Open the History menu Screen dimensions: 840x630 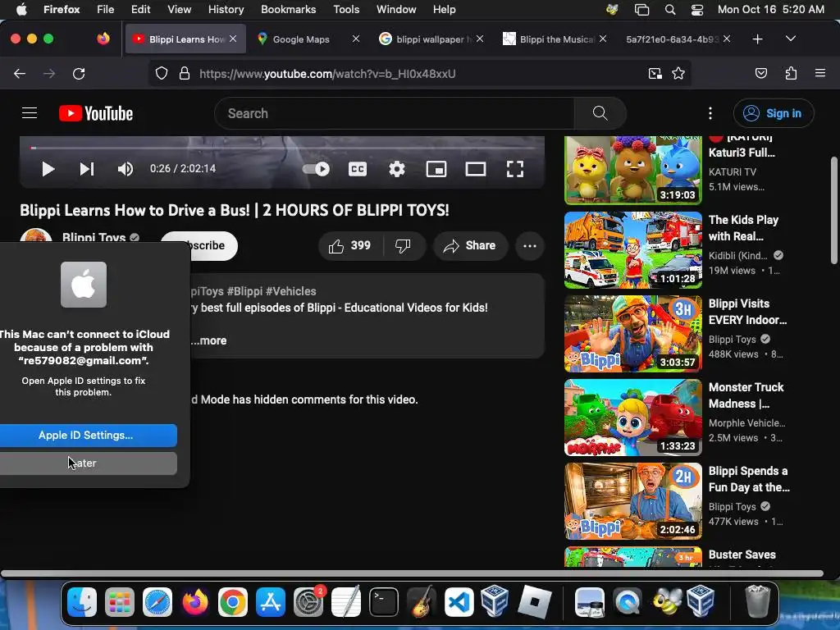226,9
